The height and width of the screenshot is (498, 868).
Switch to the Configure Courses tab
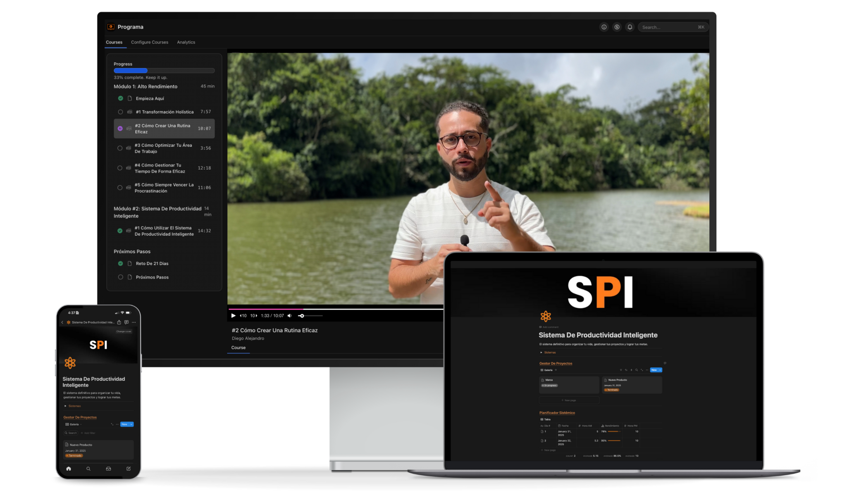click(149, 42)
